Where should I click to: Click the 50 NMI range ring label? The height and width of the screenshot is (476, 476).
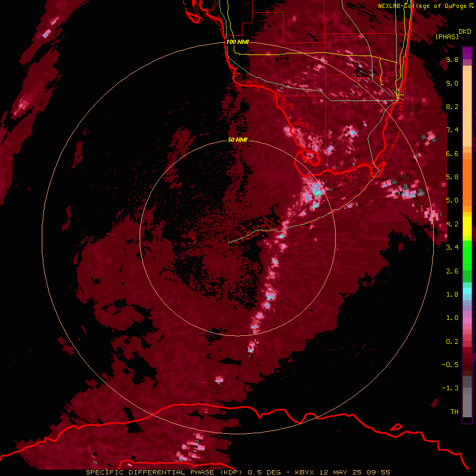click(x=237, y=140)
